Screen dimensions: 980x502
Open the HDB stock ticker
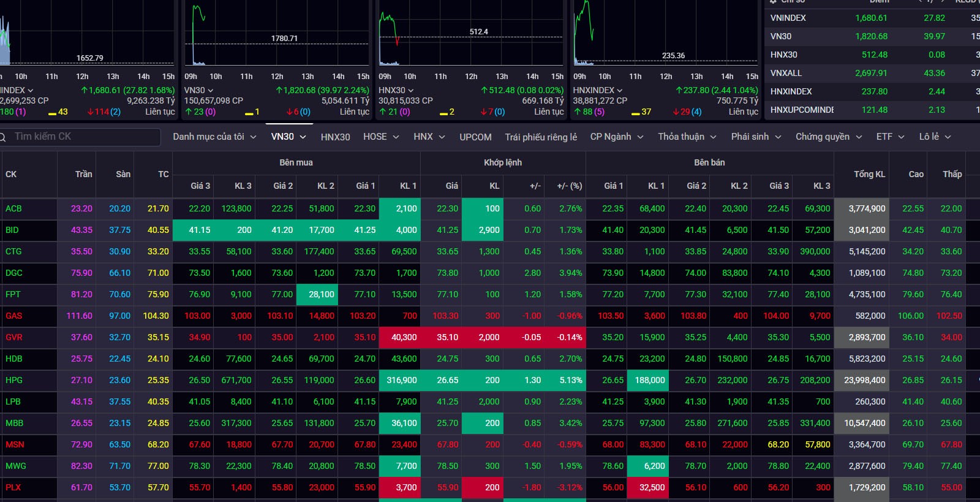(13, 359)
